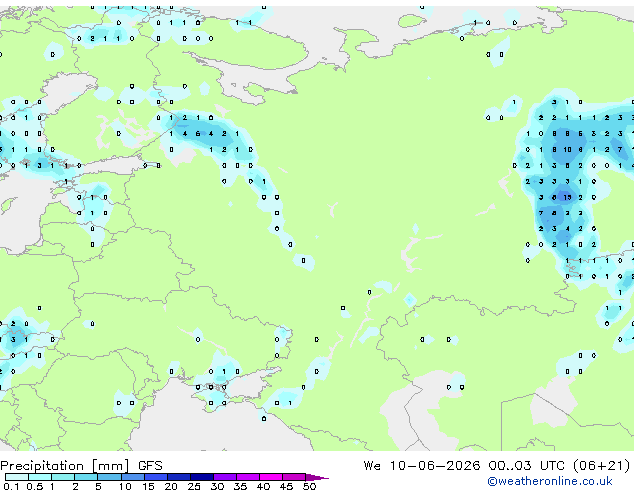Click the legend label '25'
Screen dimensions: 634x490
(194, 486)
